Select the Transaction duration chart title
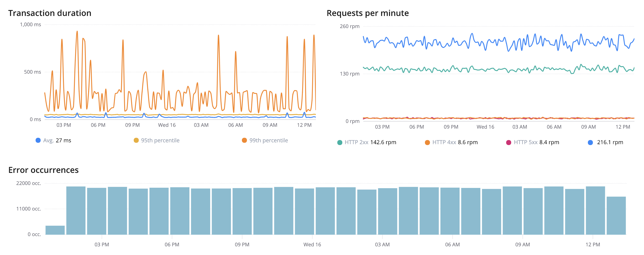This screenshot has width=644, height=255. click(x=50, y=13)
